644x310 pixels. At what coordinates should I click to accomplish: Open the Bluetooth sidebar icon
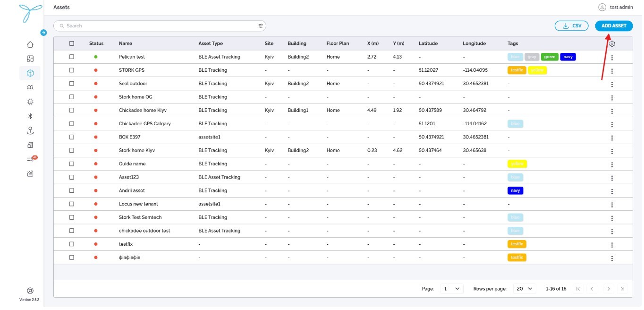[30, 116]
